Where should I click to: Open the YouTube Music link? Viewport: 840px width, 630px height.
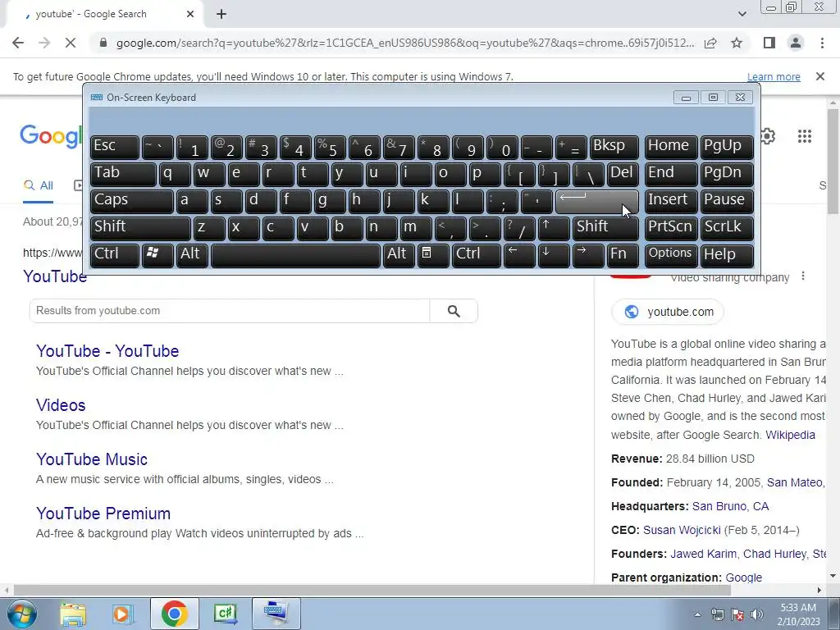92,459
